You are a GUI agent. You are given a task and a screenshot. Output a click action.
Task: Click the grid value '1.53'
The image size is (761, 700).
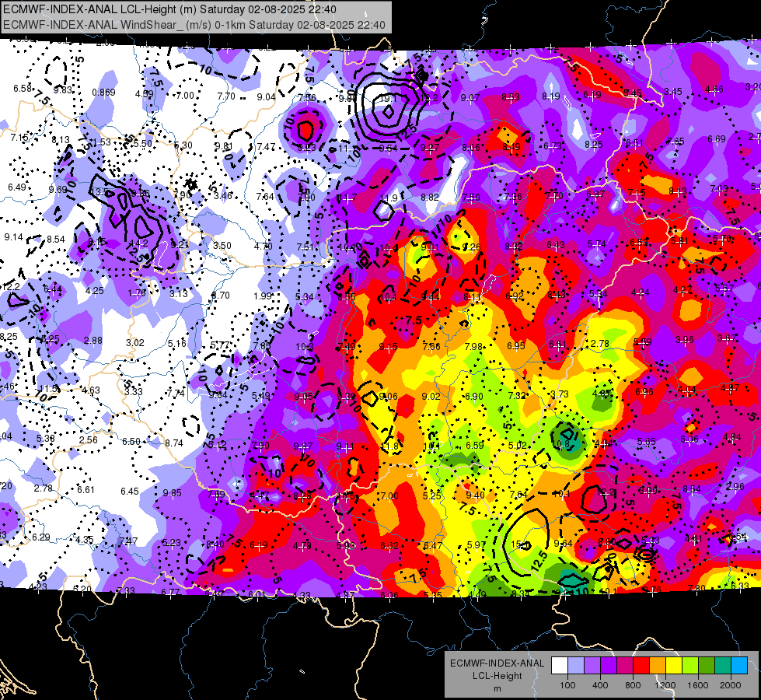102,142
